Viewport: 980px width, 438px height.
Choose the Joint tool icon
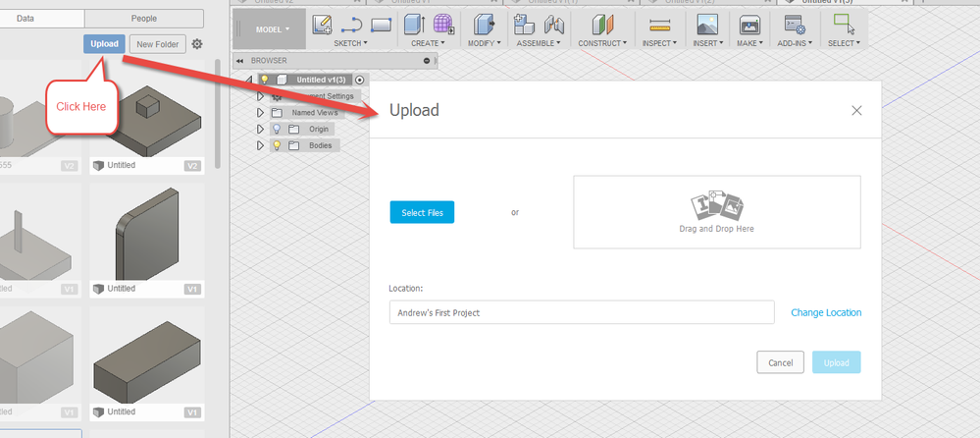coord(553,25)
